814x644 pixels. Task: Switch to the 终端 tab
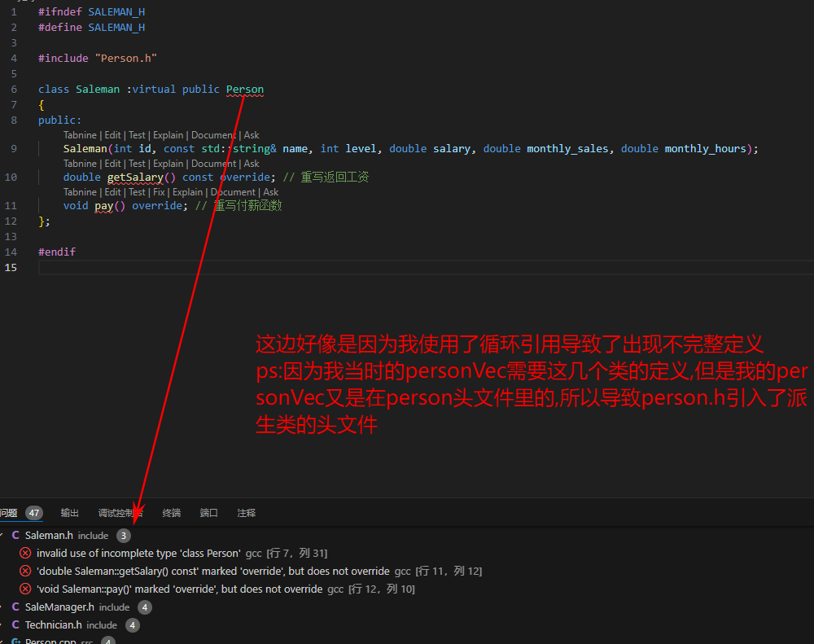click(171, 513)
